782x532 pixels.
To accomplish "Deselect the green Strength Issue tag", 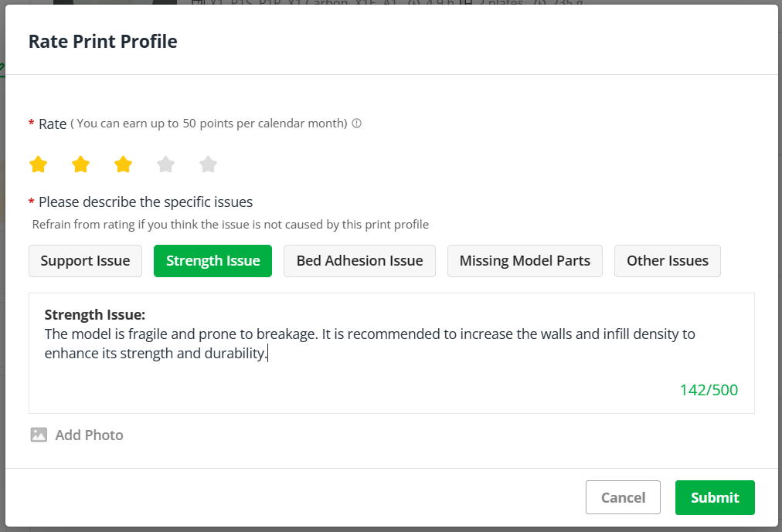I will 213,260.
